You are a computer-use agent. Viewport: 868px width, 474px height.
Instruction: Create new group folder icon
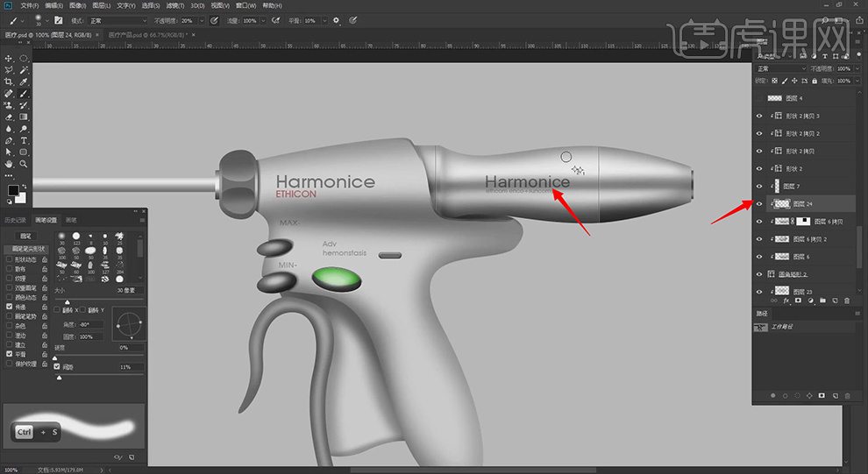pyautogui.click(x=822, y=301)
